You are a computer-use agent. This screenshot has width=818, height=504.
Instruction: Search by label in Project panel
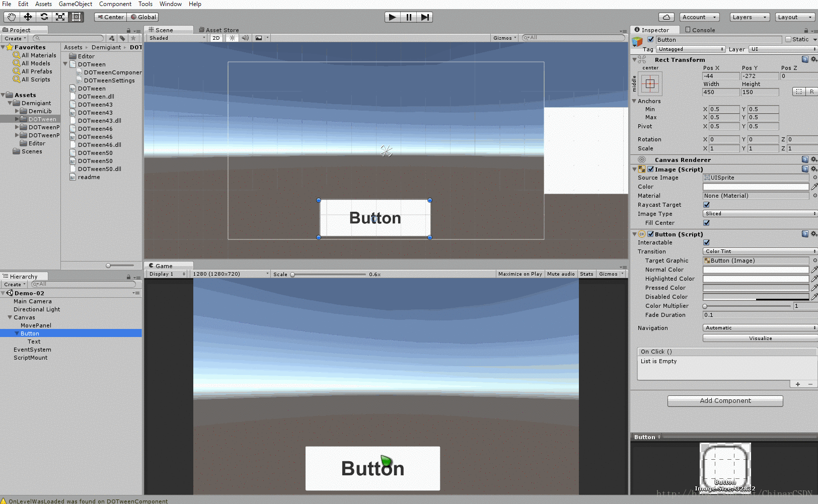[x=122, y=38]
